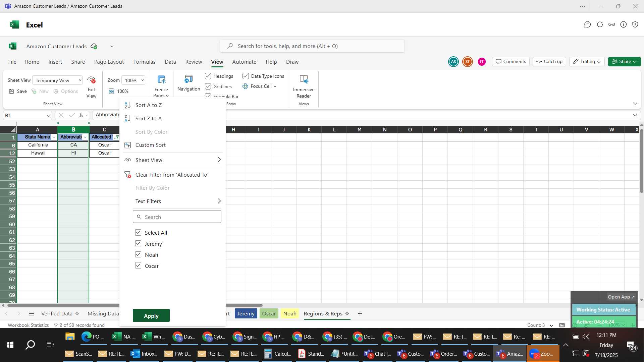Reset zoom to 100% icon
The width and height of the screenshot is (644, 362).
(x=111, y=91)
